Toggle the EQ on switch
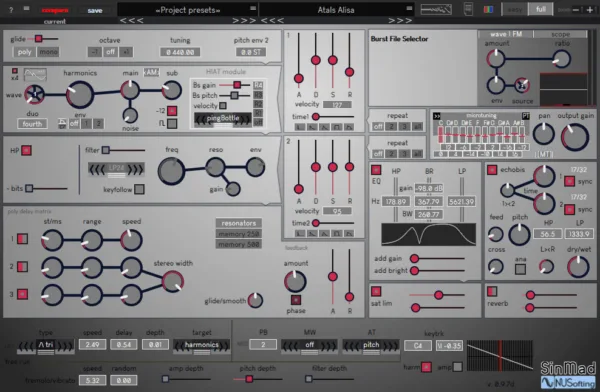Screen dimensions: 600x392 click(376, 170)
